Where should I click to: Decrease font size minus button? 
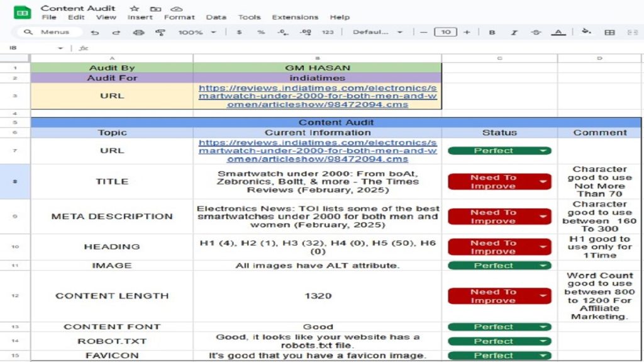click(424, 32)
